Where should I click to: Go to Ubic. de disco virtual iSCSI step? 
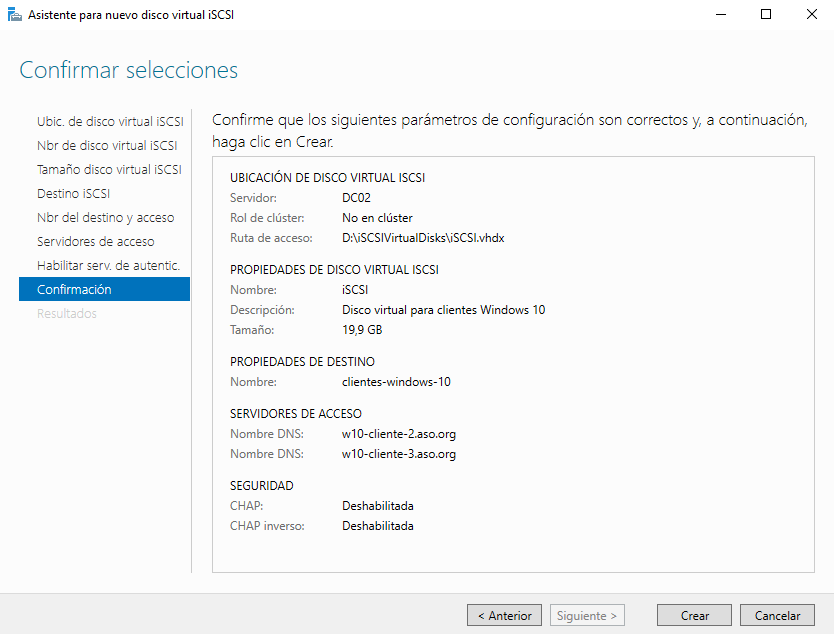click(x=110, y=121)
